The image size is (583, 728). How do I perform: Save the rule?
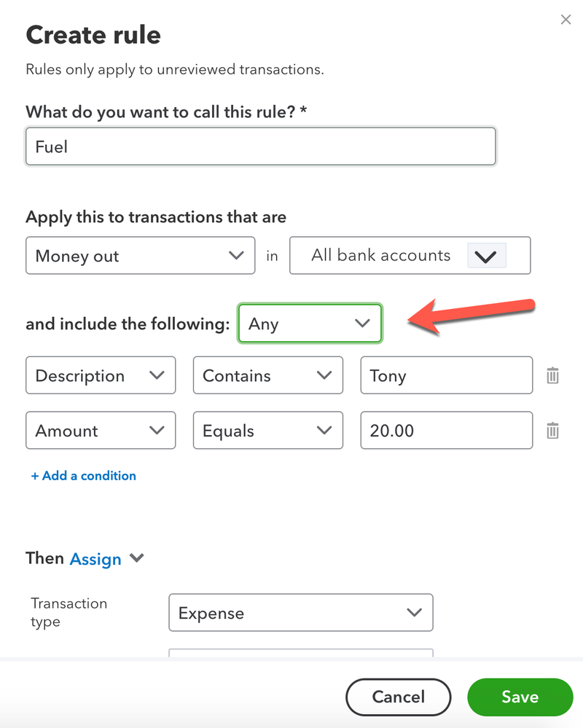[520, 697]
